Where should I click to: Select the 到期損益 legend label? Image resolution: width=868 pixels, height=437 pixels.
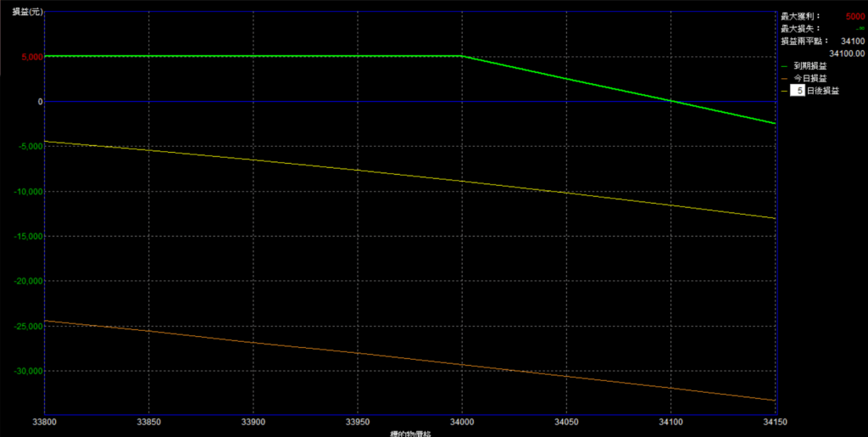pos(810,65)
